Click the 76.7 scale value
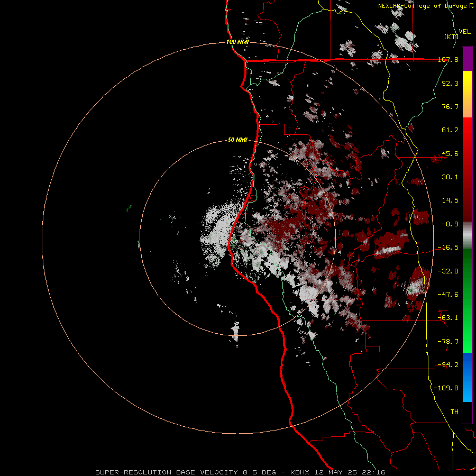Viewport: 476px width, 476px height. 450,106
